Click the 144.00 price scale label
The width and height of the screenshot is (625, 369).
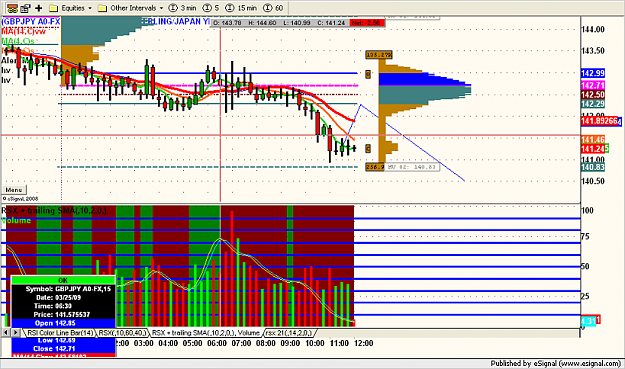pos(593,29)
